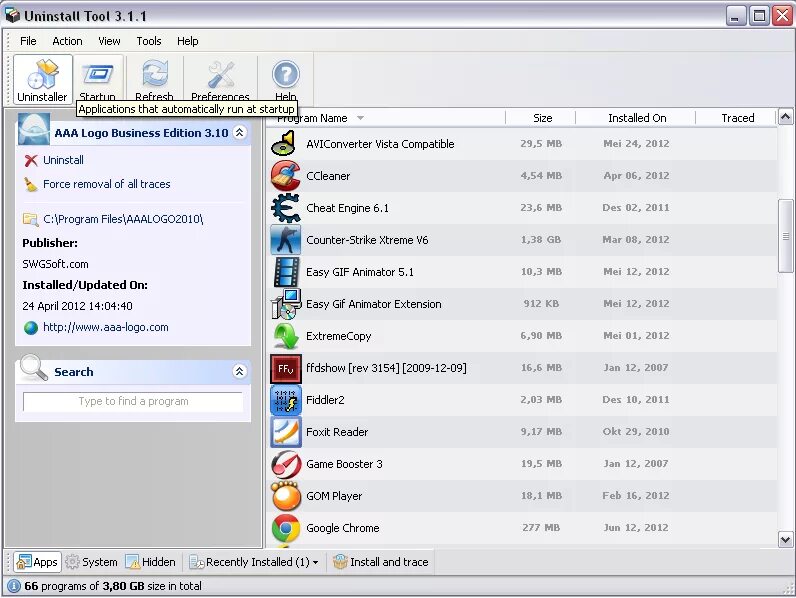Open the Recently Installed dropdown arrow
This screenshot has height=598, width=796.
coord(316,562)
